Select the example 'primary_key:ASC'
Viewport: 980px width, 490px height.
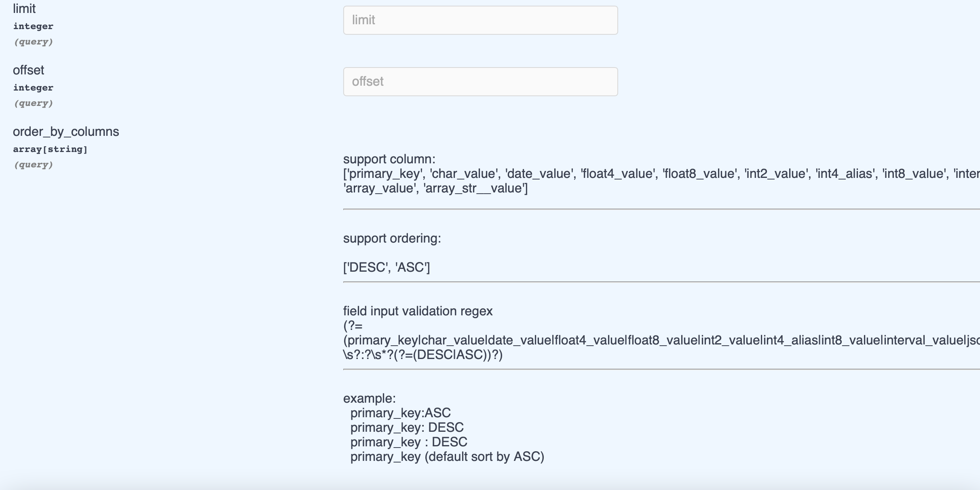401,413
